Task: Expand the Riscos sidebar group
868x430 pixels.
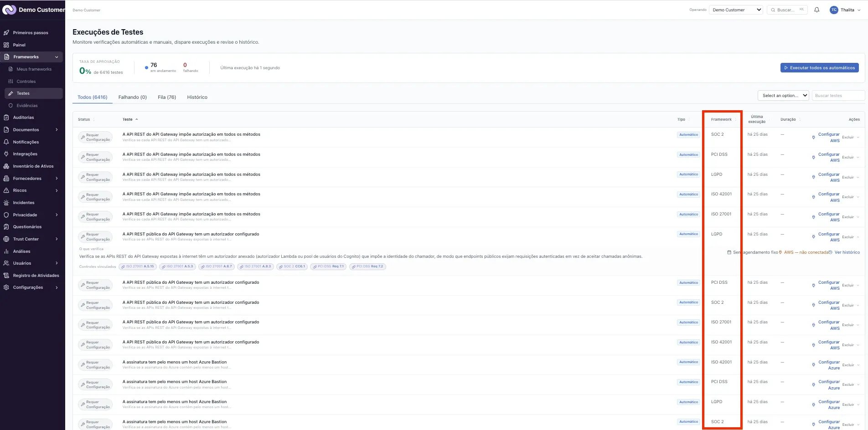Action: 57,190
